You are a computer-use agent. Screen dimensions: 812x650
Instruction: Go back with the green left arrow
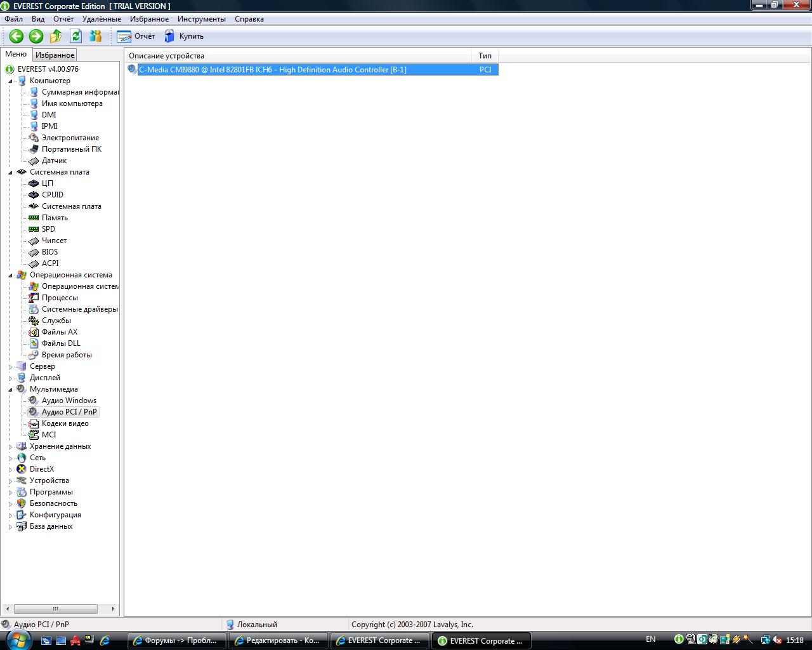click(x=16, y=36)
